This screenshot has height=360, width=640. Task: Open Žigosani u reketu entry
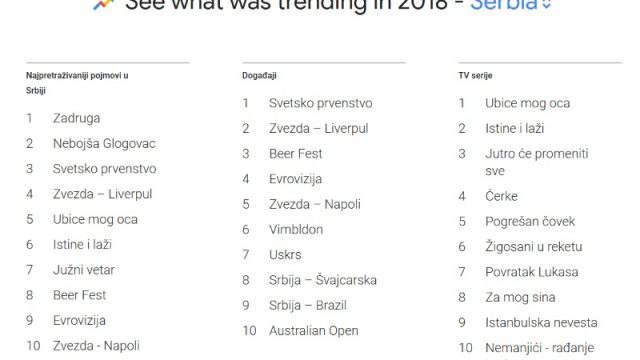tap(533, 247)
